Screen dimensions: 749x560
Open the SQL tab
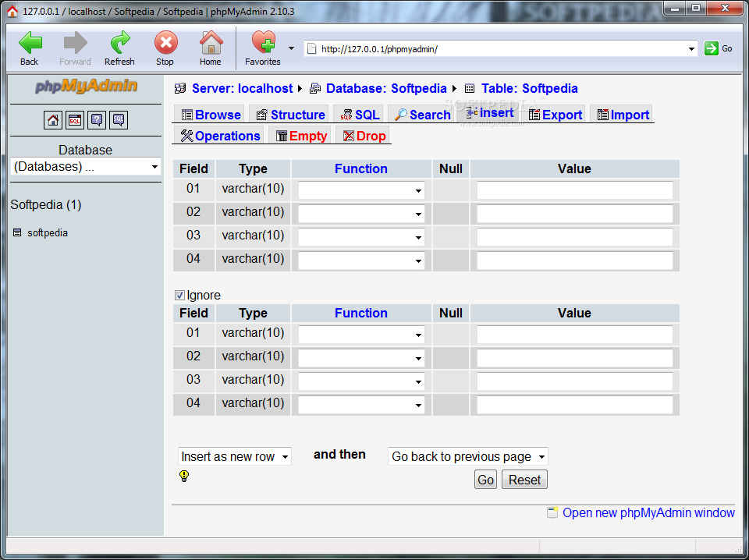(359, 115)
